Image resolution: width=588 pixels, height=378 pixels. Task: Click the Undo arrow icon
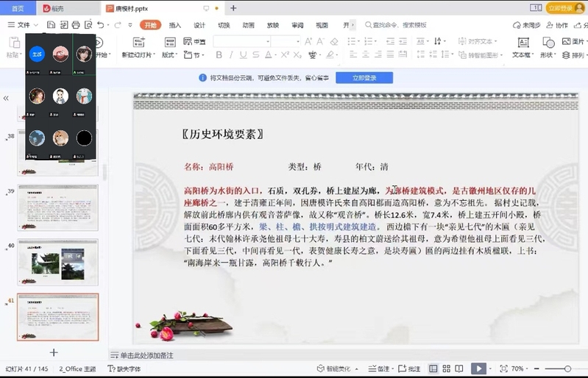click(99, 25)
